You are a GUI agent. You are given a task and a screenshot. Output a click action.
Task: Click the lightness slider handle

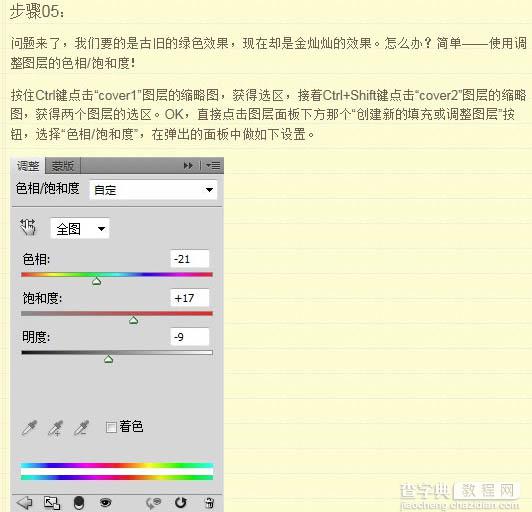tap(108, 359)
